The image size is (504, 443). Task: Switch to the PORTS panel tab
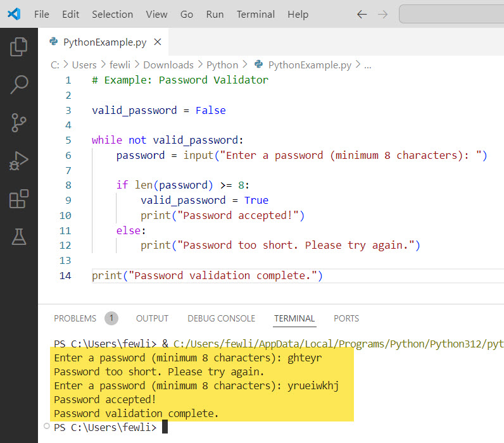pos(346,318)
